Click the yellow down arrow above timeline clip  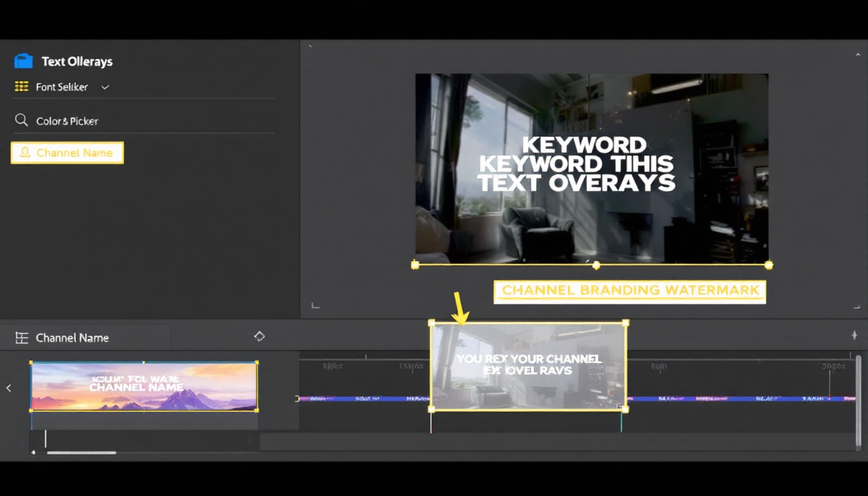(x=461, y=309)
